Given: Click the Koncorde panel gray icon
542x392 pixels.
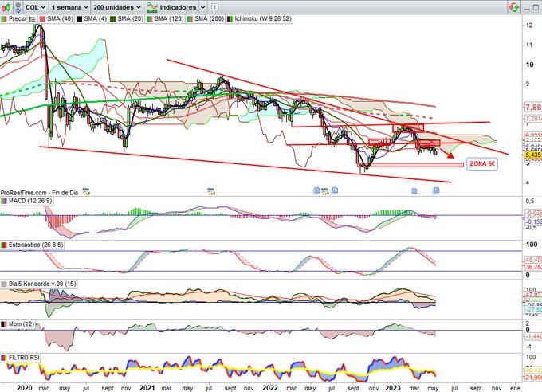Looking at the screenshot, I should pyautogui.click(x=4, y=284).
